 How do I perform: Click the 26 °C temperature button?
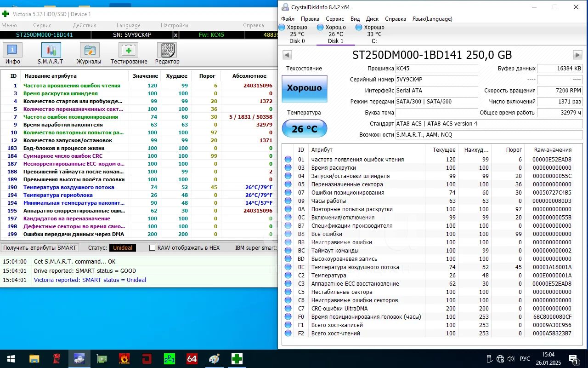click(x=304, y=129)
